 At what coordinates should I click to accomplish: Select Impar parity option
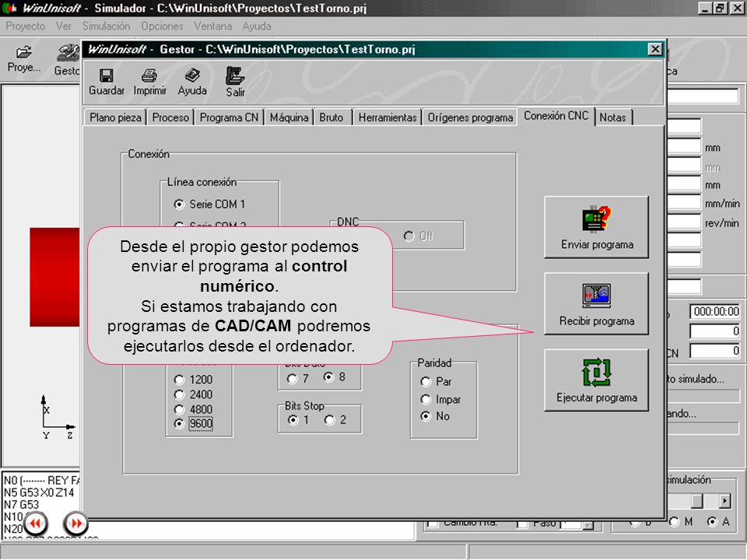tap(440, 400)
